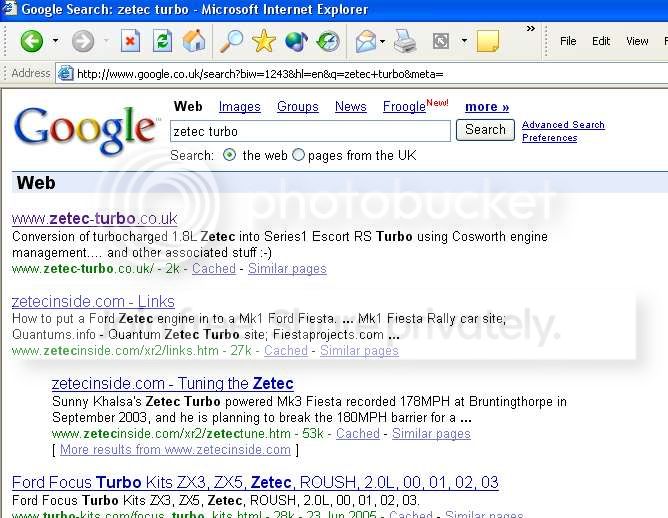Screen dimensions: 668x518
Task: Click the green Back arrow button
Action: click(32, 41)
